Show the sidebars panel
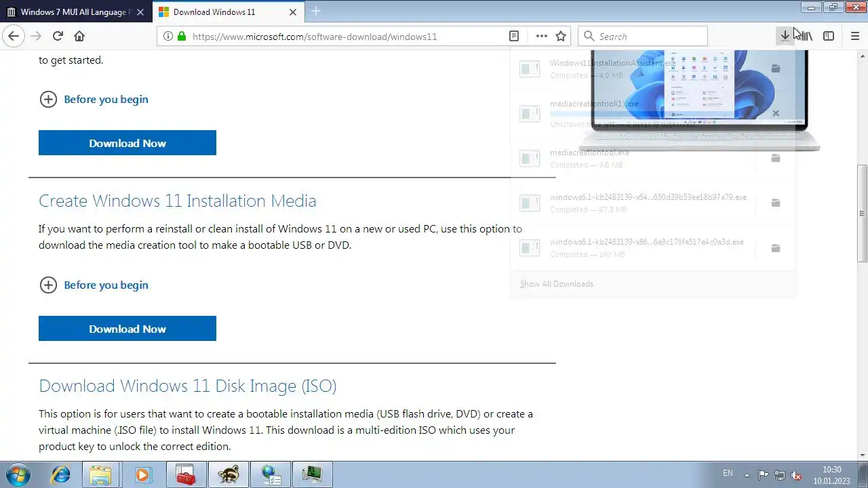868x488 pixels. coord(829,36)
